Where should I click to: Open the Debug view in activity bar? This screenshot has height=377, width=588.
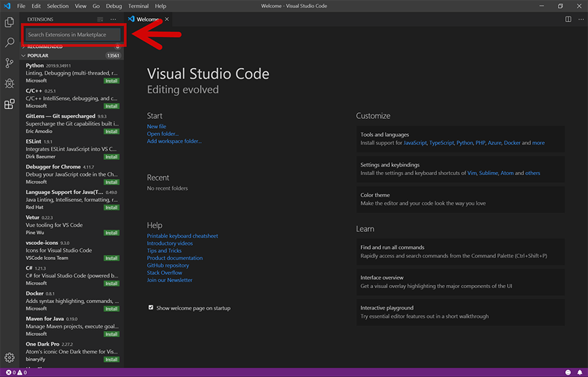click(9, 83)
